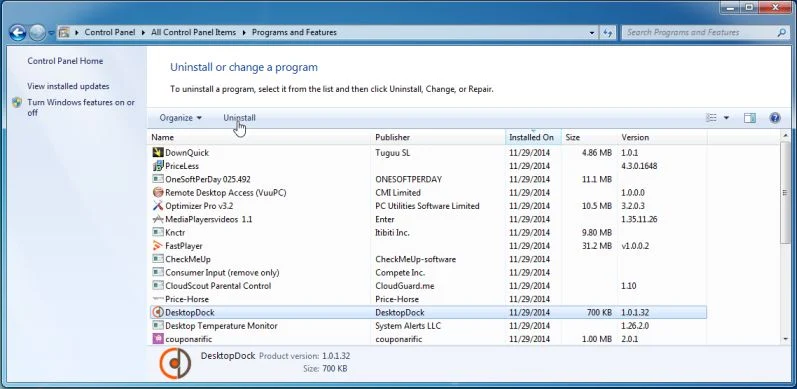Click the address bar refresh button
The width and height of the screenshot is (797, 389).
(607, 33)
